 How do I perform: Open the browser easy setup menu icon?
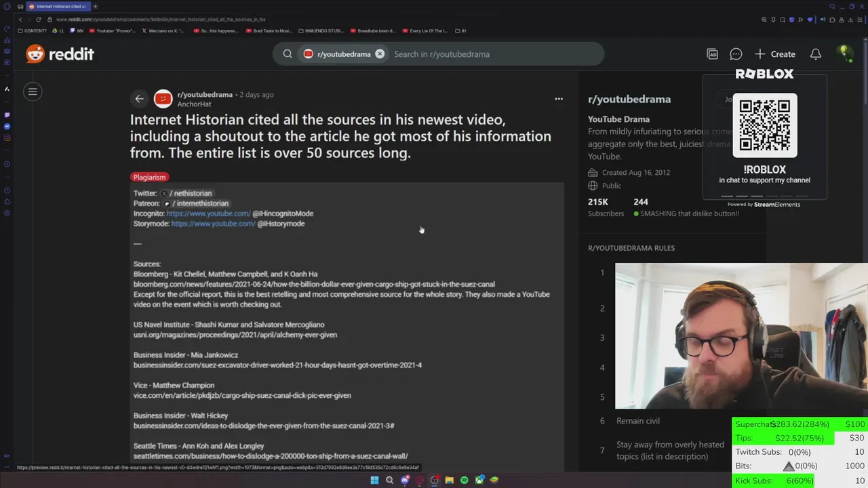(x=860, y=20)
